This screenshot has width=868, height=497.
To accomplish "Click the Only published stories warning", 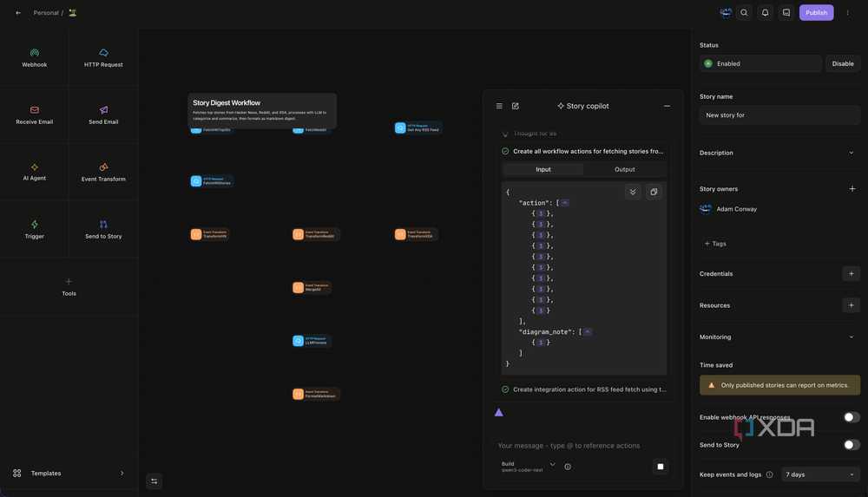I will pyautogui.click(x=779, y=385).
